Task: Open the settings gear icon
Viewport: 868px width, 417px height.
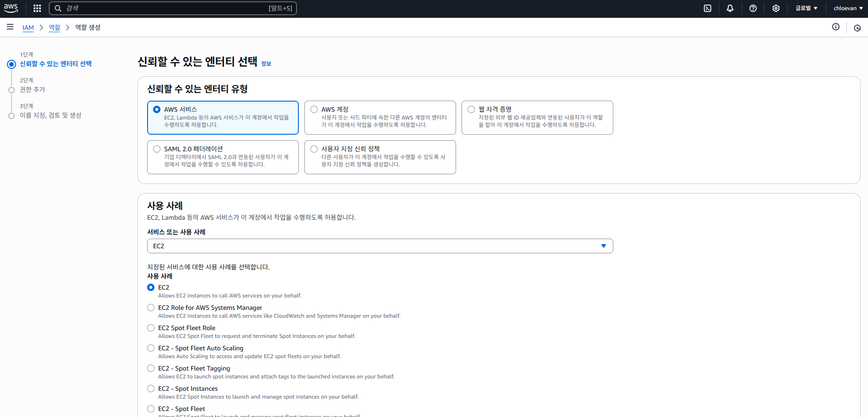Action: 776,8
